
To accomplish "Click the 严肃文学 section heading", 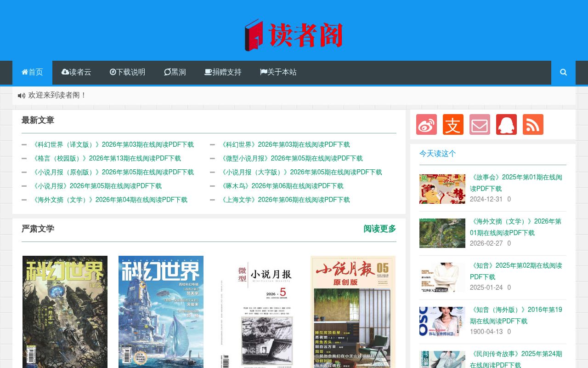I will [38, 229].
